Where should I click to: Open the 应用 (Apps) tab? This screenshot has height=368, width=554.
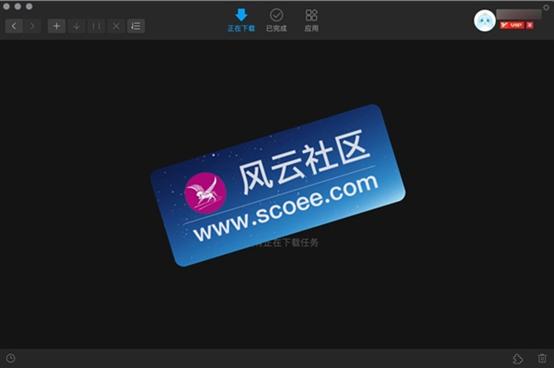pos(311,20)
